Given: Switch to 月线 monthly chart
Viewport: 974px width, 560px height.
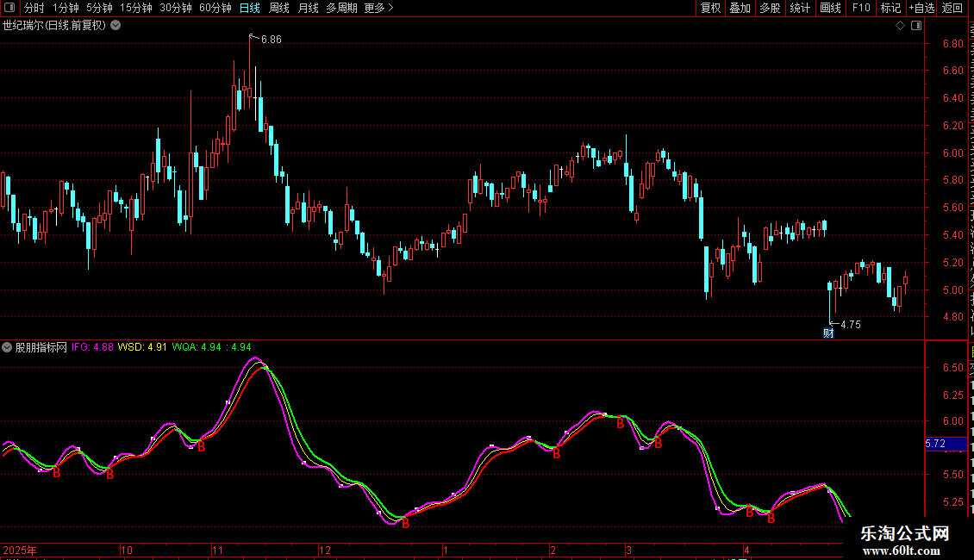Looking at the screenshot, I should click(308, 8).
